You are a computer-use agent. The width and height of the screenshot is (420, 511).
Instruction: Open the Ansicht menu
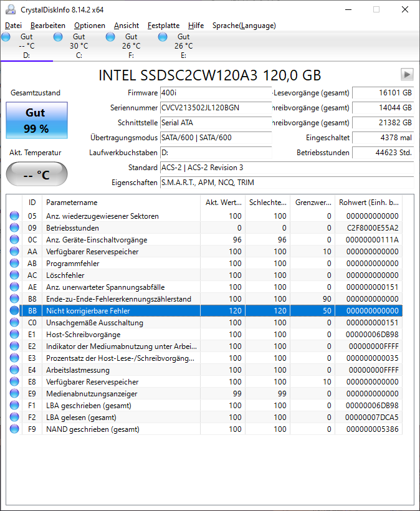126,26
